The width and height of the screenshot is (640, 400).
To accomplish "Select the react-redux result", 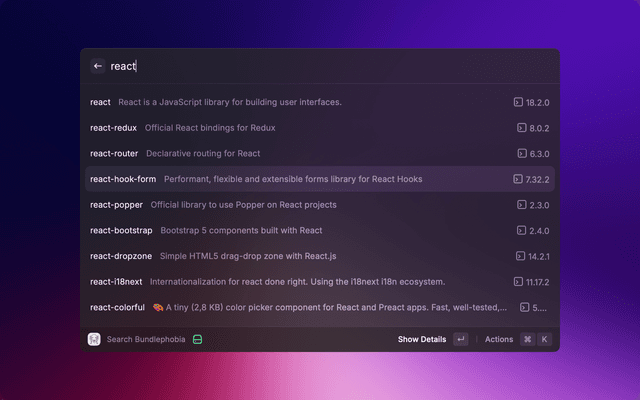I will (300, 128).
